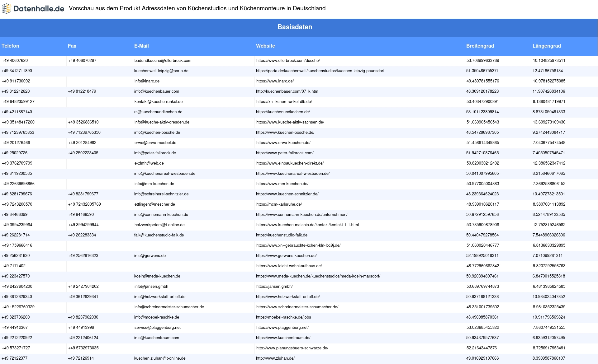The image size is (598, 364).
Task: Select latitude value 51.350486755371
Action: point(482,71)
